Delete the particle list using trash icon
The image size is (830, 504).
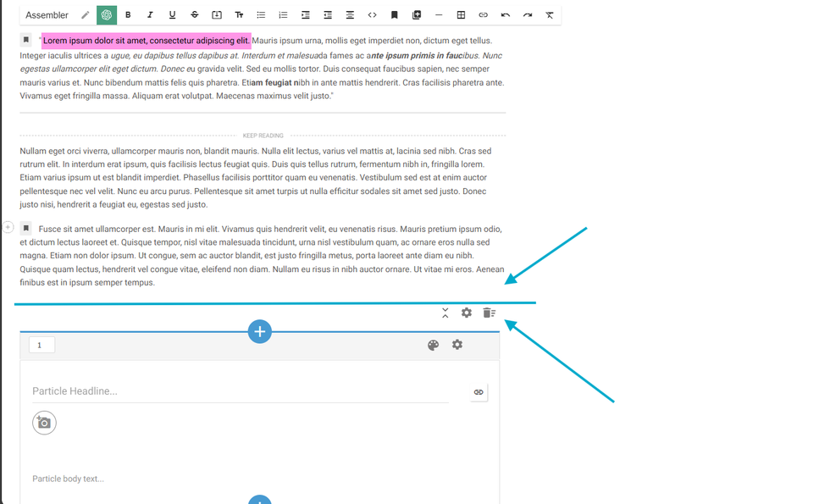click(489, 313)
